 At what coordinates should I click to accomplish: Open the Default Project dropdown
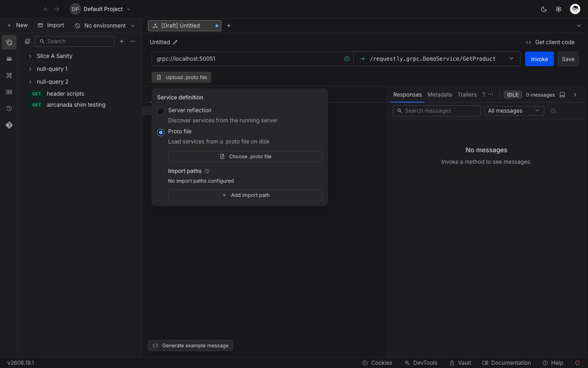[101, 9]
